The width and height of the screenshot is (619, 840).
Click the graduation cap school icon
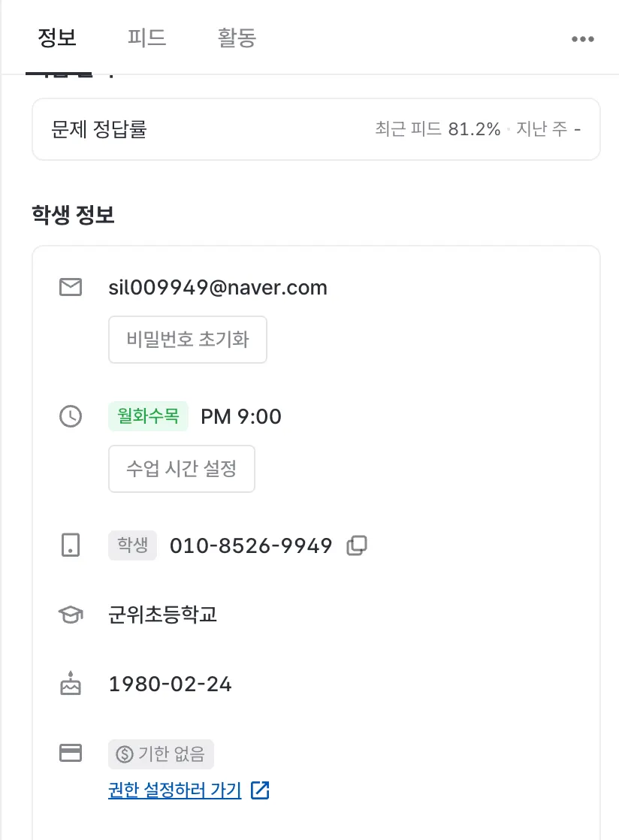(x=71, y=615)
